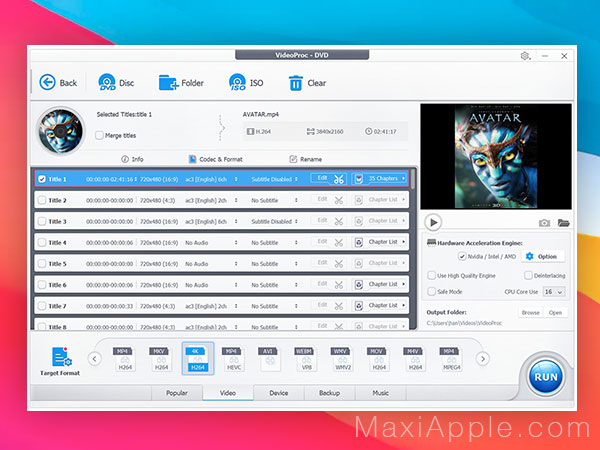The width and height of the screenshot is (600, 450).
Task: Open the Title 1 audio track selector
Action: [x=236, y=179]
